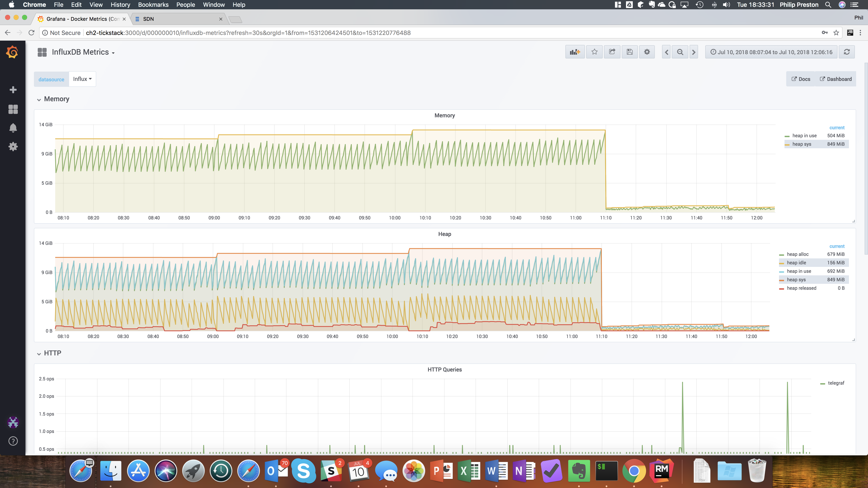868x488 pixels.
Task: Save the dashboard with the disk icon
Action: [629, 52]
